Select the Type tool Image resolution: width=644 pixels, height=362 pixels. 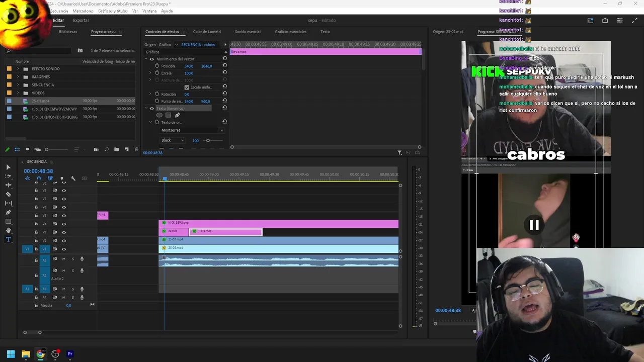(8, 239)
